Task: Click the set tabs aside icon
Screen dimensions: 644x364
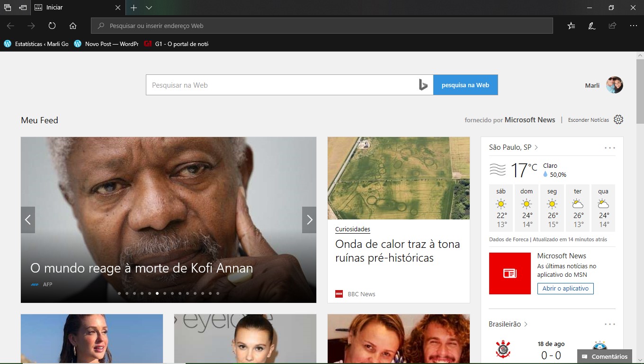Action: [x=23, y=8]
